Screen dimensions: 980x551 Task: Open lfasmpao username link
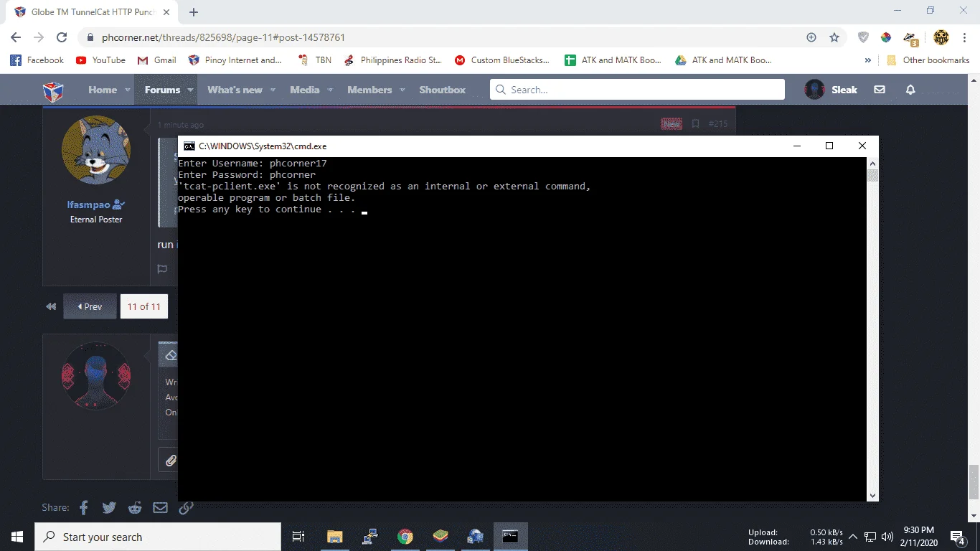[90, 204]
